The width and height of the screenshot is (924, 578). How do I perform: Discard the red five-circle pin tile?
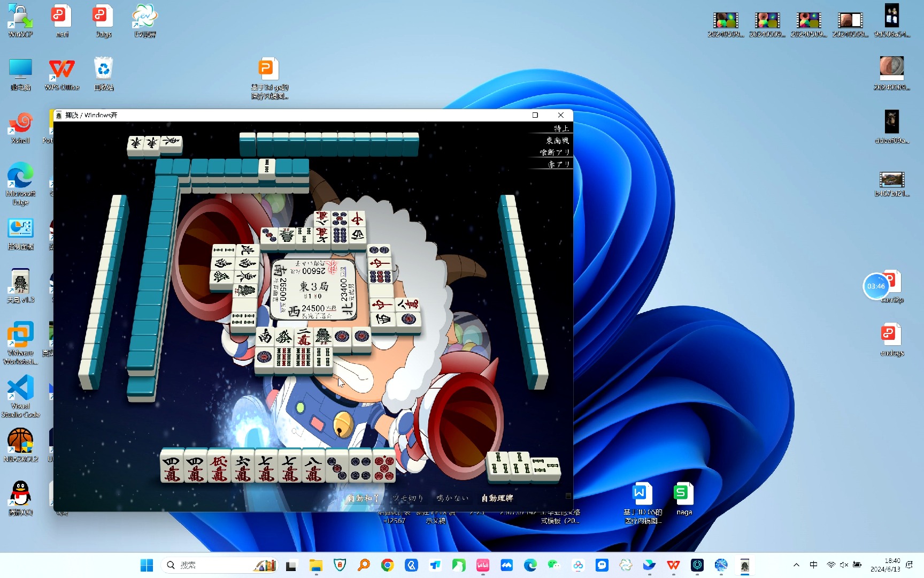(384, 466)
